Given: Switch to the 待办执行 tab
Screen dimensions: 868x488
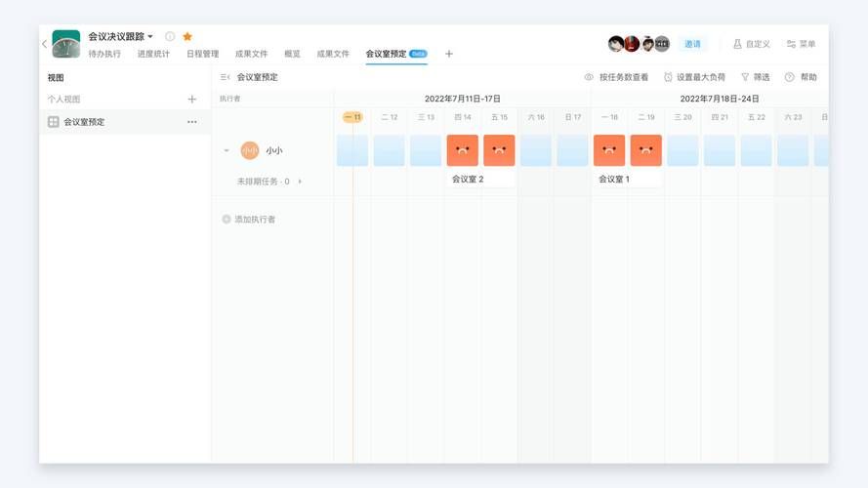Looking at the screenshot, I should pos(104,54).
